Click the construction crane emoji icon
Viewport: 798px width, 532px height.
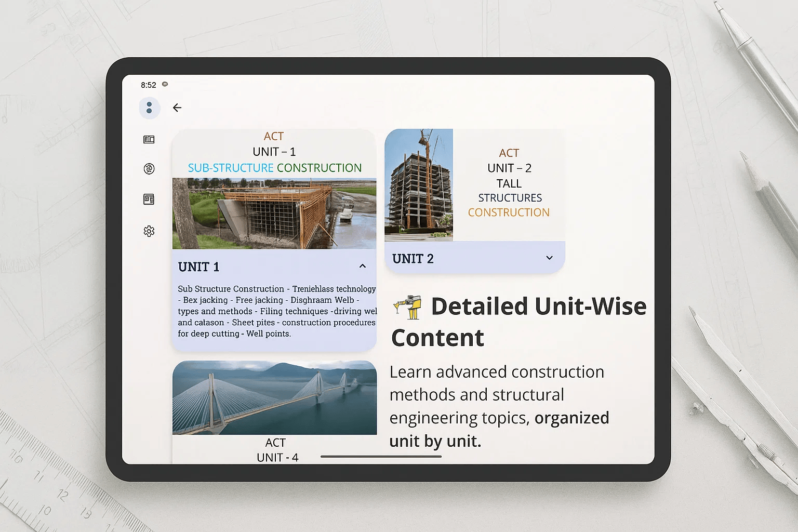click(x=409, y=306)
